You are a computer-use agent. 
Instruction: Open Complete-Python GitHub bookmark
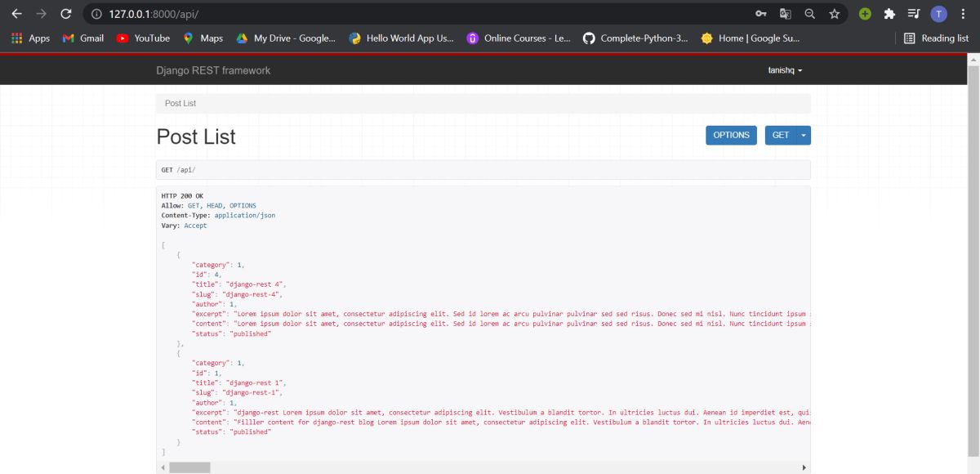pyautogui.click(x=635, y=38)
